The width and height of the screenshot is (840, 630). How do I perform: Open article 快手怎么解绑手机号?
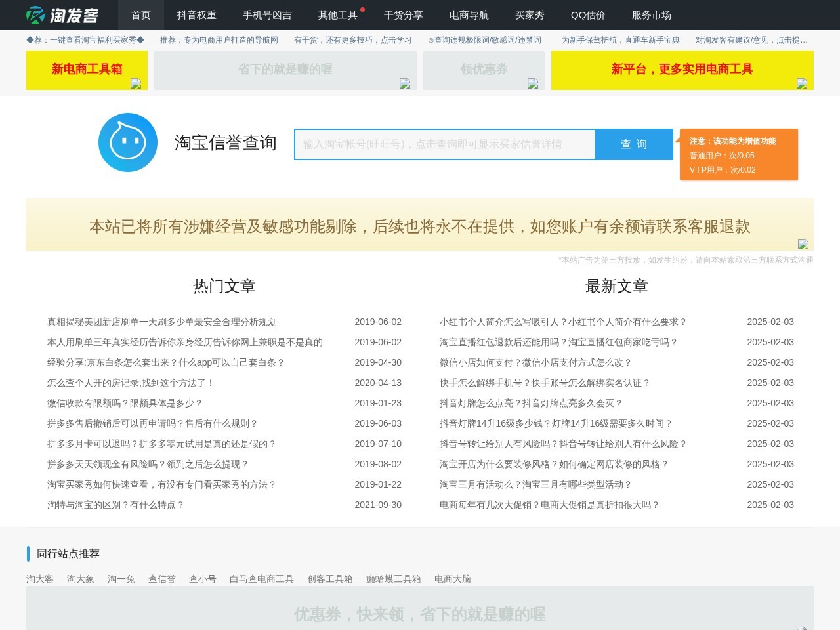(x=545, y=383)
